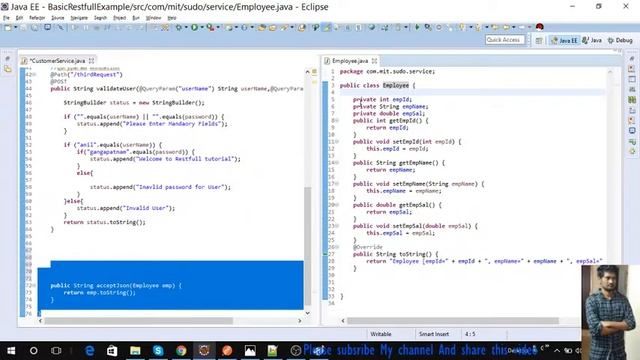Open the Source menu

[x=58, y=18]
